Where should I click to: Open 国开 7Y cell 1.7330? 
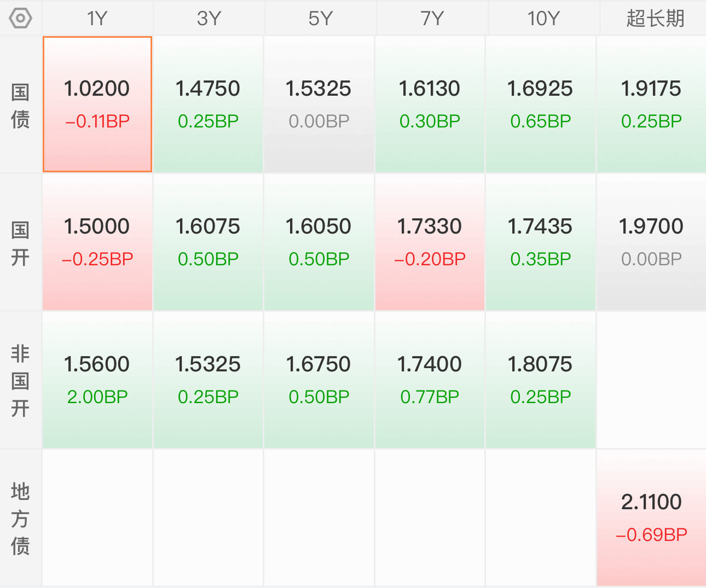click(430, 242)
